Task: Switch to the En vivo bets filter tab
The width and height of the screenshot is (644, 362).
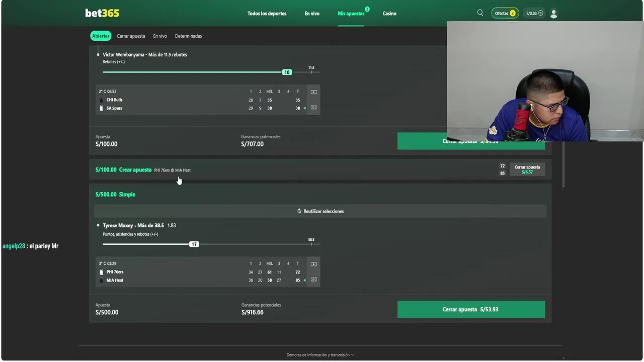Action: (160, 36)
